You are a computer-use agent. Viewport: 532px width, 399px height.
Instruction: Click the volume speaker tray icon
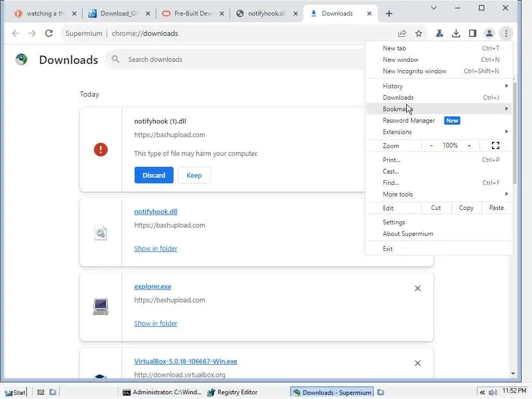(x=493, y=393)
